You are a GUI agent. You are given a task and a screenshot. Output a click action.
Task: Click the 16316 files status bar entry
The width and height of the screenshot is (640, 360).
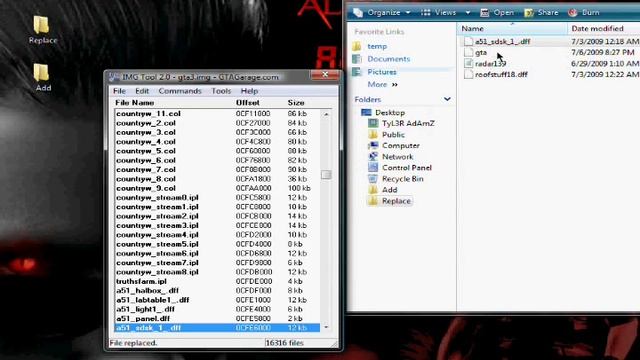(284, 343)
